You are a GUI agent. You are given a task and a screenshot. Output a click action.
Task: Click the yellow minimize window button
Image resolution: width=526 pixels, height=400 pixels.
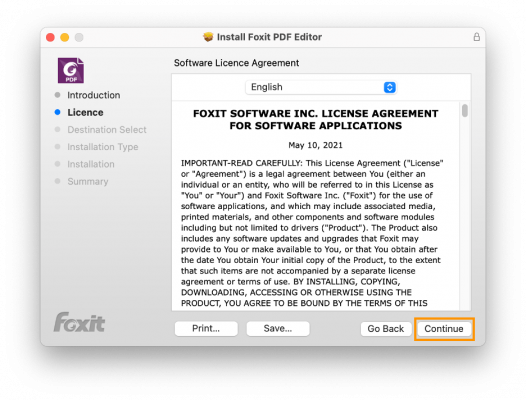click(x=65, y=37)
